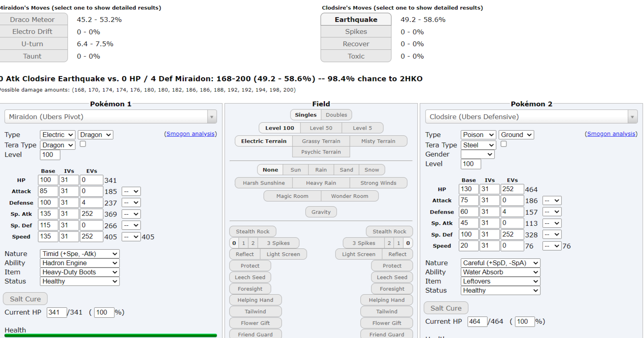Open Miraidon's Smogon analysis link
The image size is (644, 338).
[190, 134]
